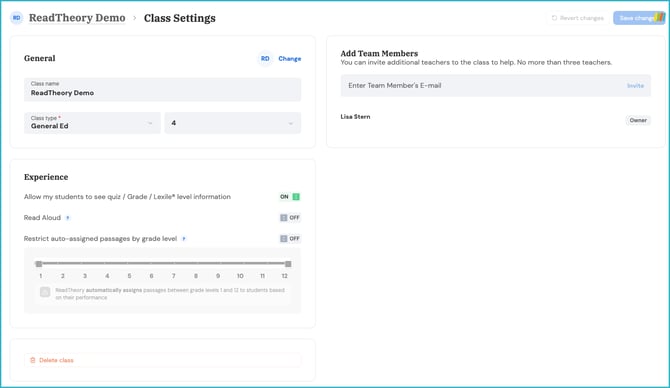Click Change next to the class avatar
Image resolution: width=670 pixels, height=388 pixels.
[290, 59]
